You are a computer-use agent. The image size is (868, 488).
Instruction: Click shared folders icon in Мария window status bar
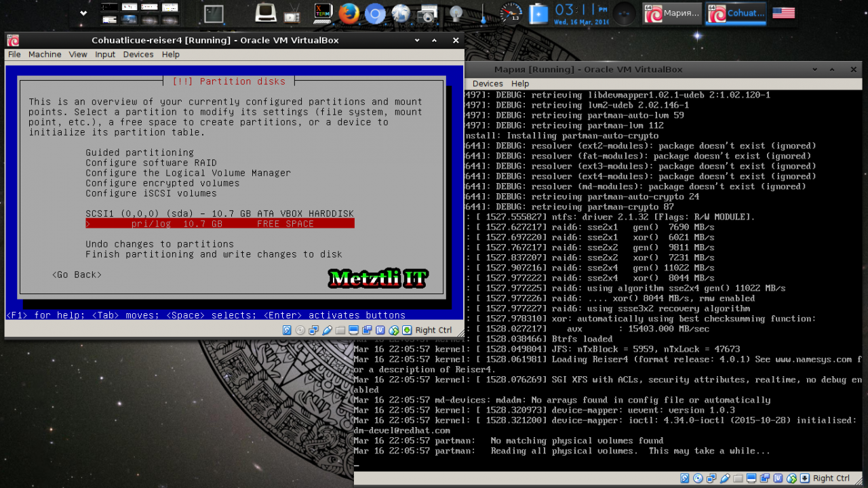tap(738, 478)
